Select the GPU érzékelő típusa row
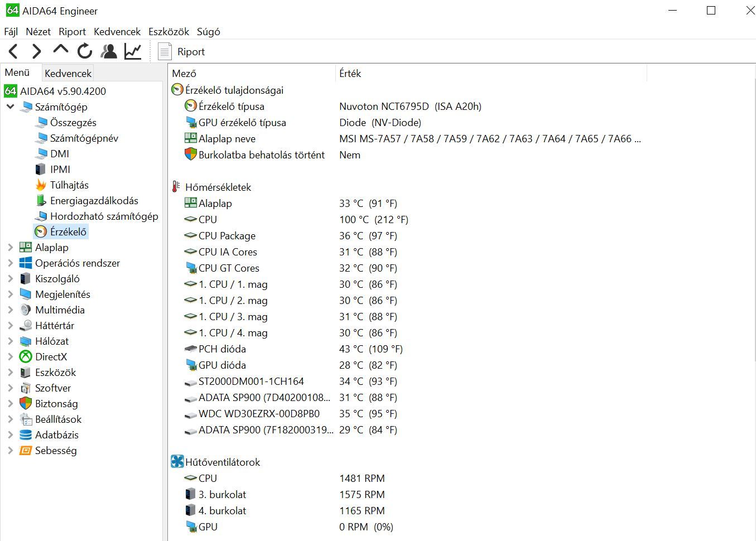This screenshot has width=756, height=541. point(407,122)
